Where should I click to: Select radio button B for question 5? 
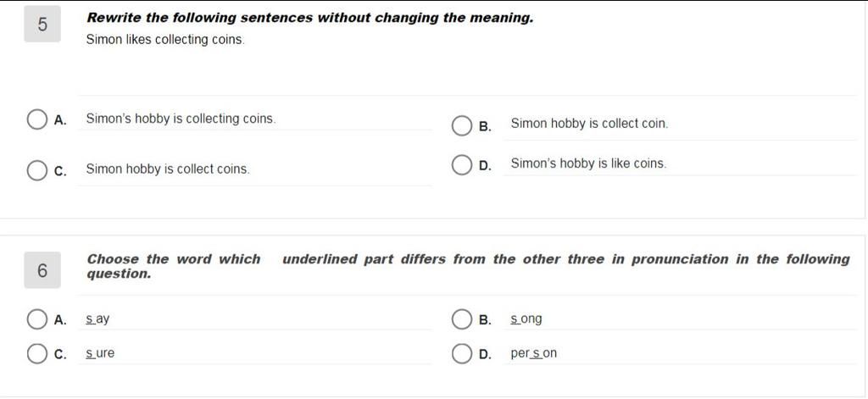[461, 126]
